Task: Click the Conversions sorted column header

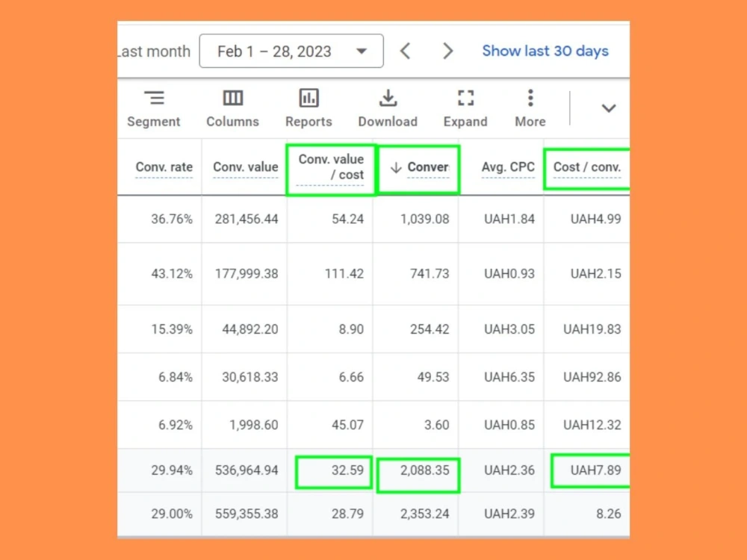Action: pos(419,167)
